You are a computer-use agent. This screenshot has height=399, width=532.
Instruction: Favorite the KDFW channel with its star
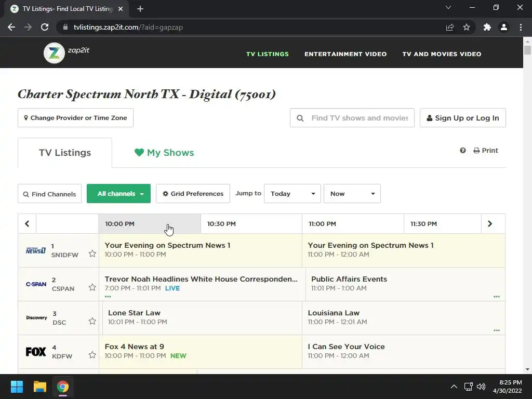pyautogui.click(x=92, y=355)
